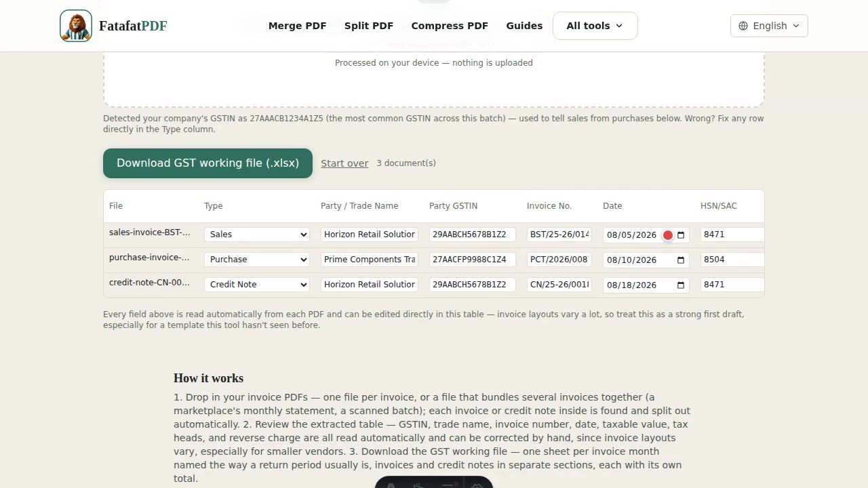
Task: Click the HSN/SAC field in the sales-invoice row
Action: point(732,235)
